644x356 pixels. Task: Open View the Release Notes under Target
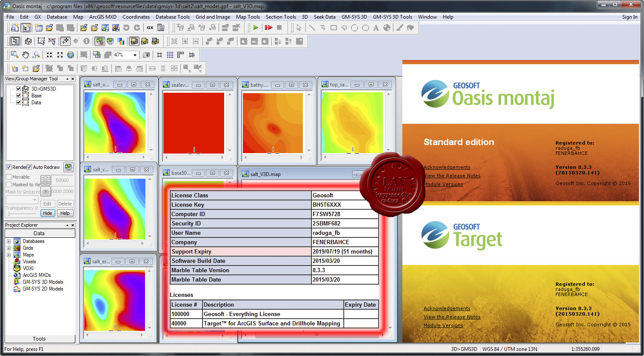pos(452,317)
